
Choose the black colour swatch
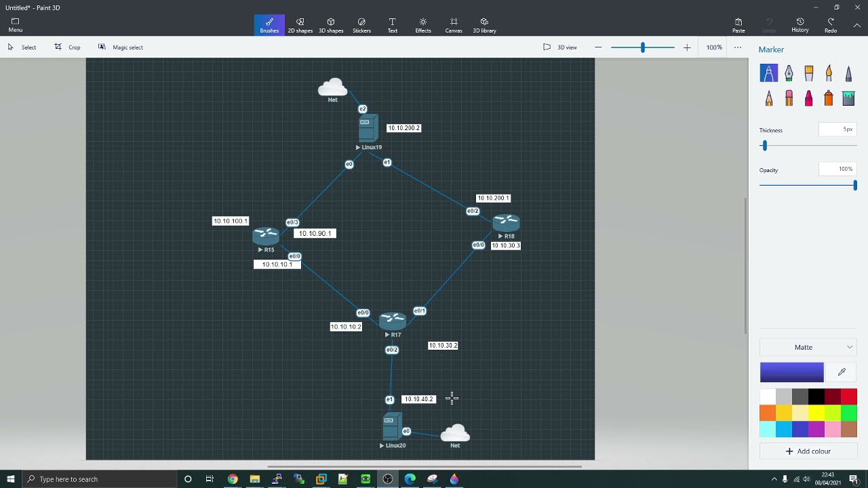click(816, 396)
